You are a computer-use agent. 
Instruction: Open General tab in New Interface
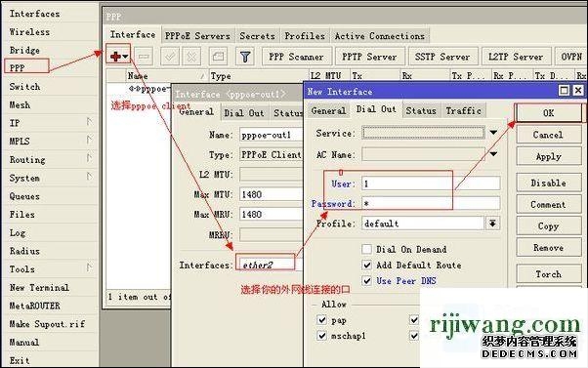point(328,110)
